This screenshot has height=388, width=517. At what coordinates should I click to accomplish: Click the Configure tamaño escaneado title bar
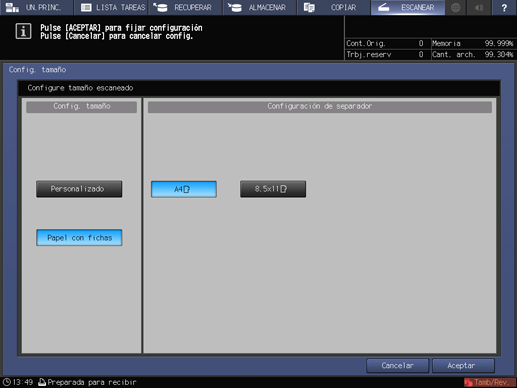tap(259, 88)
